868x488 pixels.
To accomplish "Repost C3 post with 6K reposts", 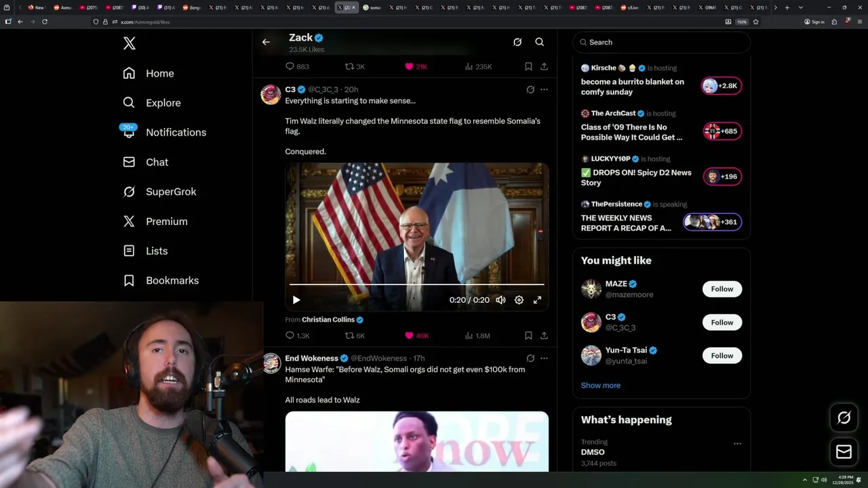I will click(355, 335).
